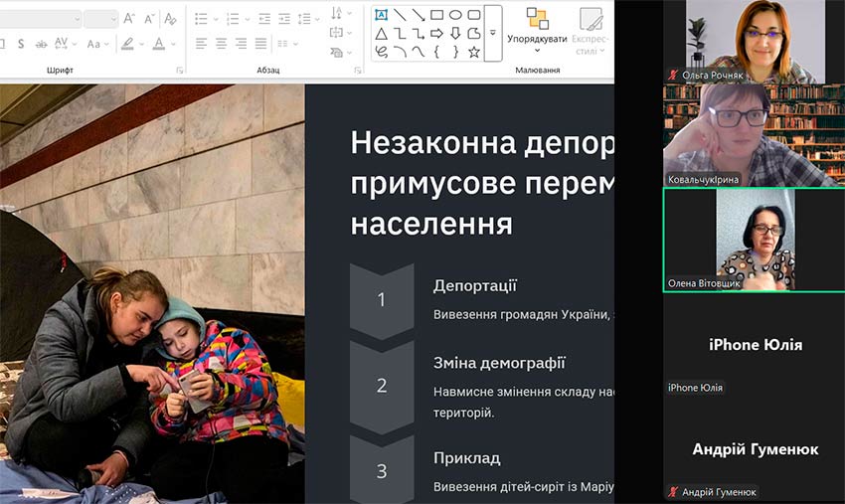
Task: Clear all formatting with the eraser A icon
Action: [170, 19]
